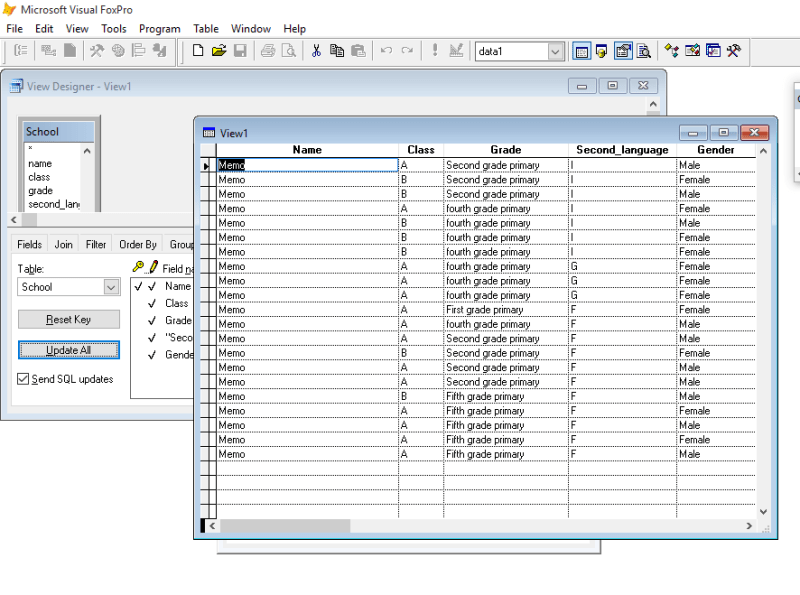Click View1 horizontal scrollbar right arrow

pyautogui.click(x=749, y=526)
